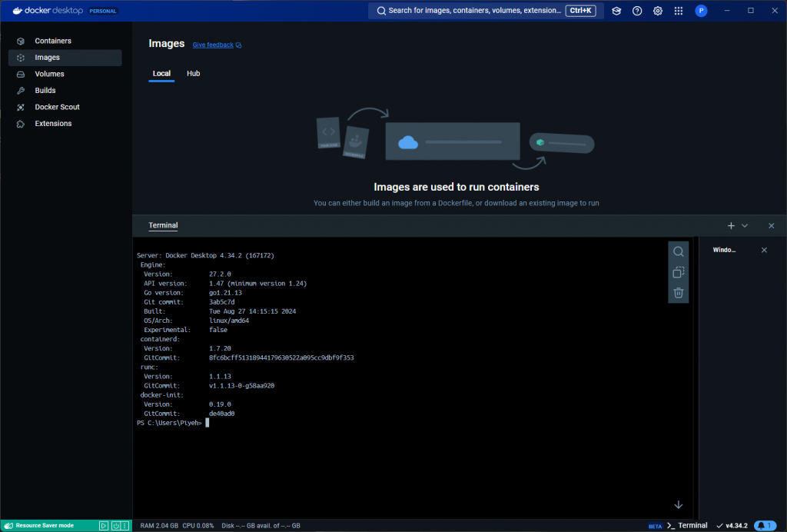Click the Images icon in sidebar
This screenshot has height=532, width=787.
[x=21, y=58]
